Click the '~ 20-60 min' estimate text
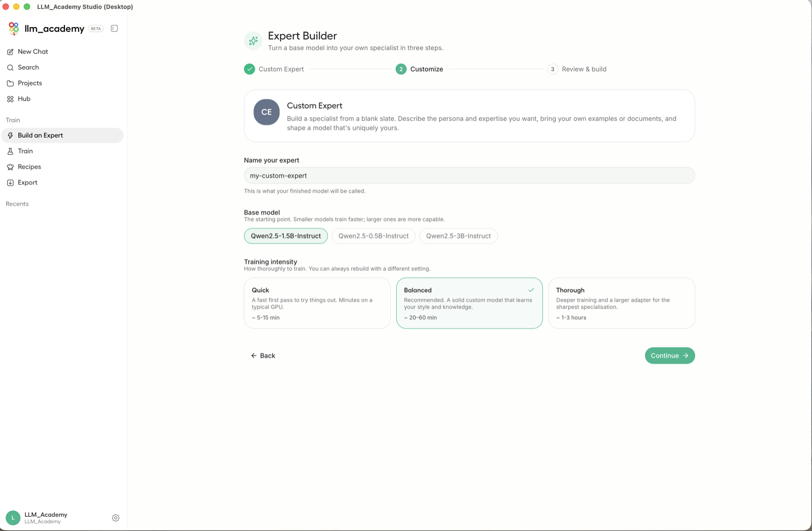 coord(420,318)
